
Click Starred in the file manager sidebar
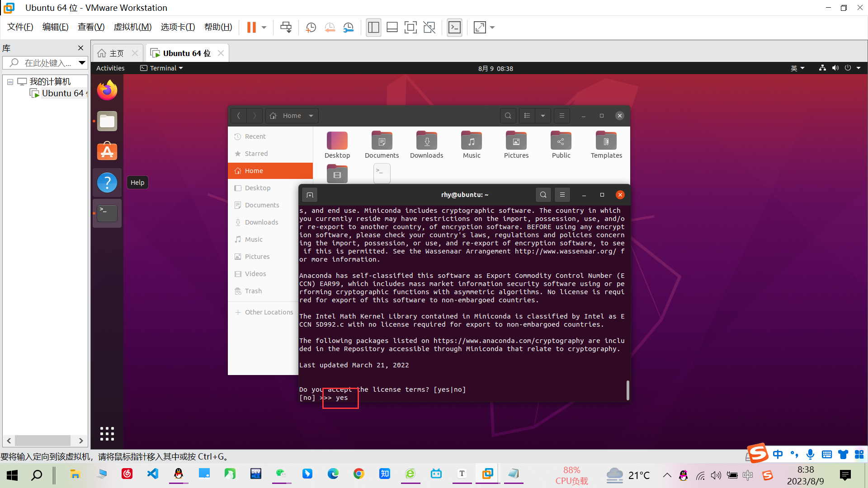click(x=256, y=153)
